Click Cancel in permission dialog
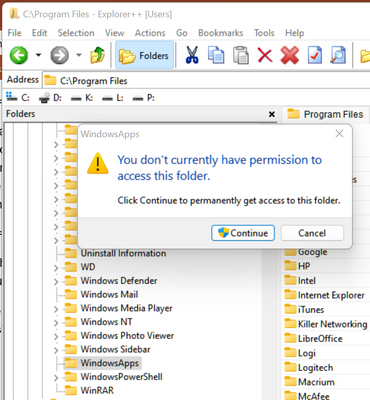 coord(312,233)
